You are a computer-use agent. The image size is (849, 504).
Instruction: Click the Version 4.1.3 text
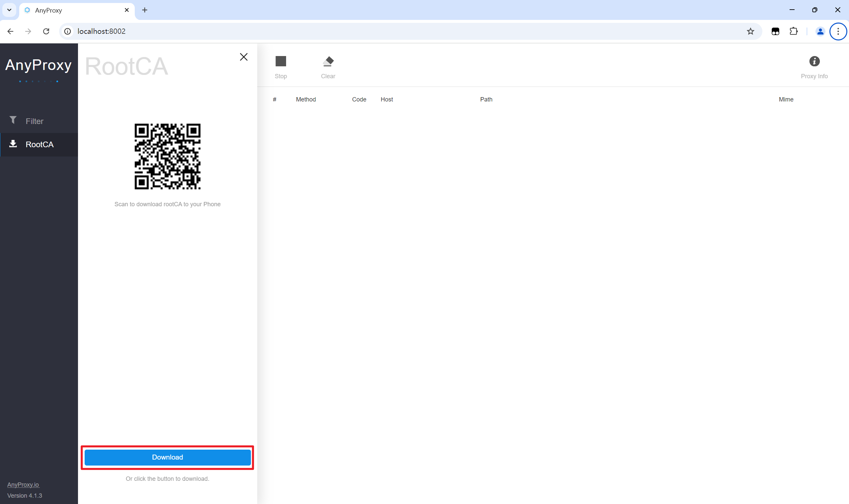pyautogui.click(x=25, y=495)
